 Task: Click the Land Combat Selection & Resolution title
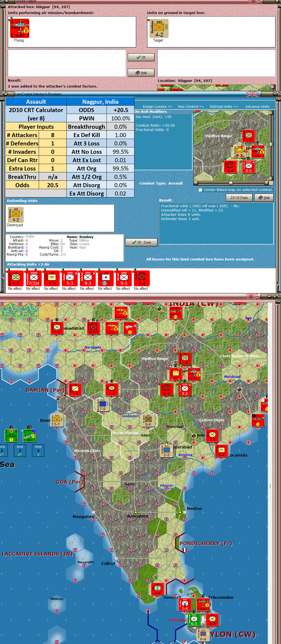coord(38,94)
